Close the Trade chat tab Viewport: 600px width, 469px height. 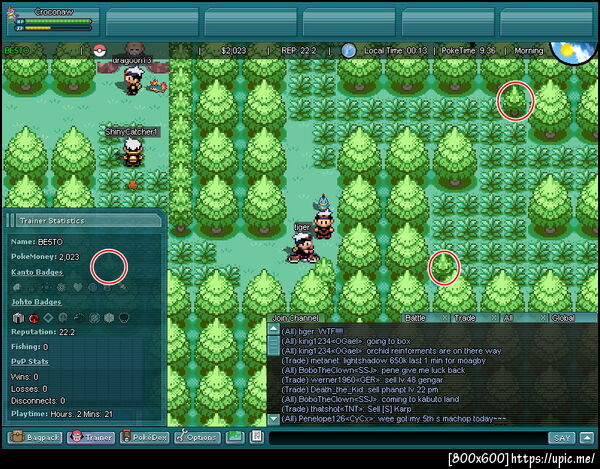tap(494, 318)
